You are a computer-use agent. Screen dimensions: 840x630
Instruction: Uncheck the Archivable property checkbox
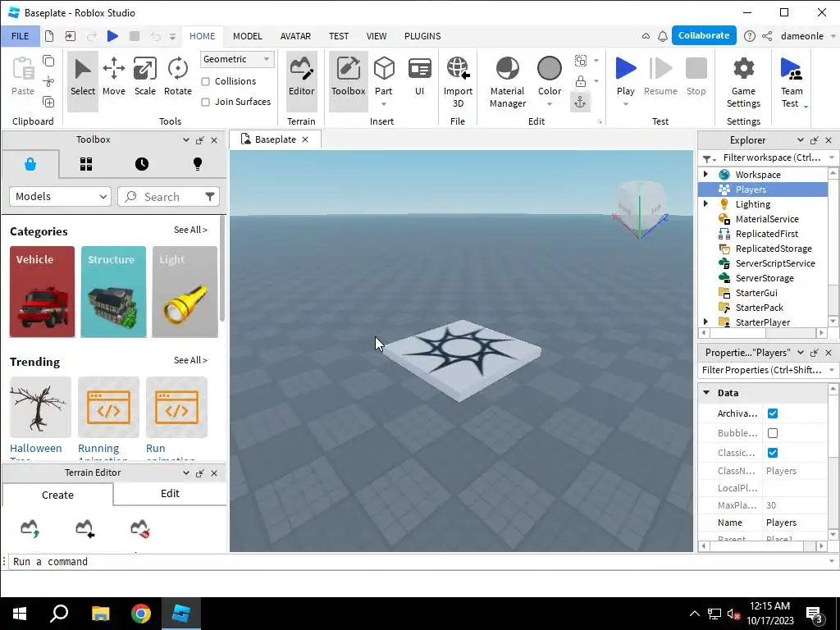click(x=773, y=413)
